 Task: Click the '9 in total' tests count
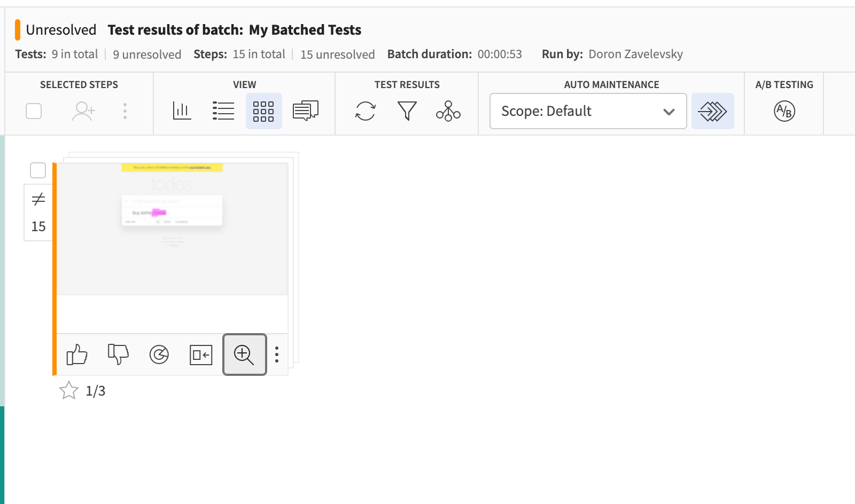pos(75,54)
